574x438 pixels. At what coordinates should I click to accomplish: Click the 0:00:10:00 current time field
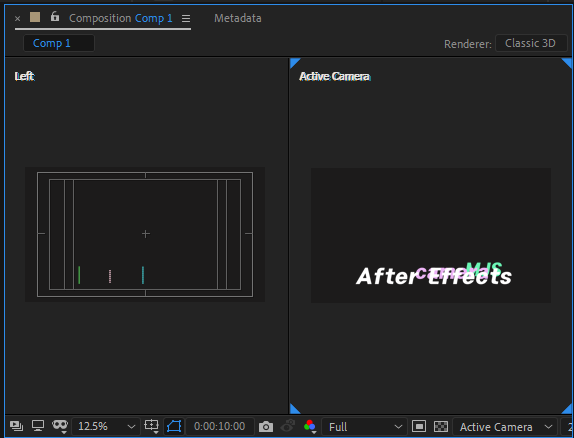click(x=220, y=426)
